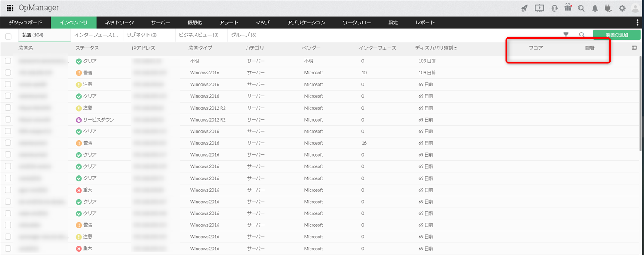Open the three-dot menu on navigation bar

(638, 23)
